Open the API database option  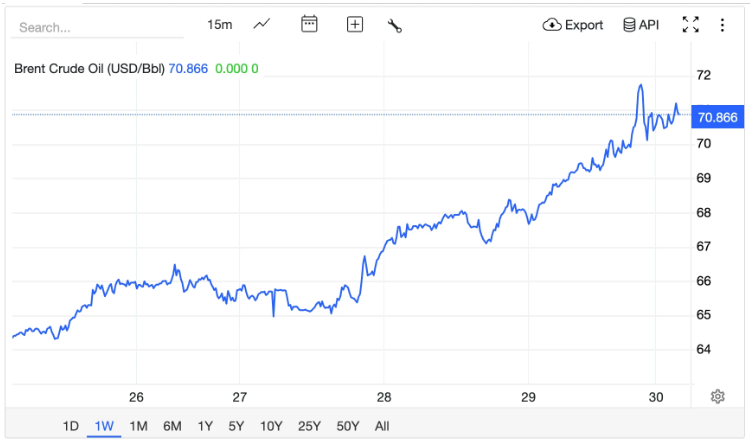pos(641,25)
